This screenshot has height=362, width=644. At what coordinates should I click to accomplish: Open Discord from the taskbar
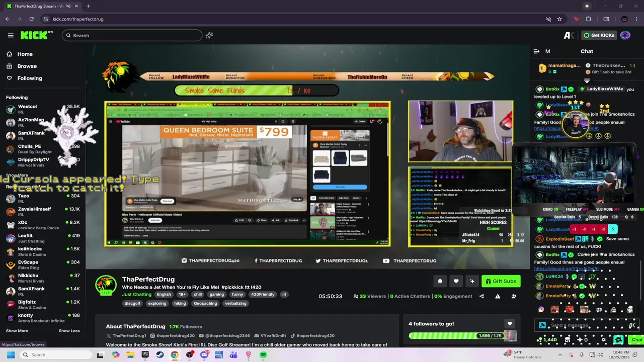click(x=204, y=355)
